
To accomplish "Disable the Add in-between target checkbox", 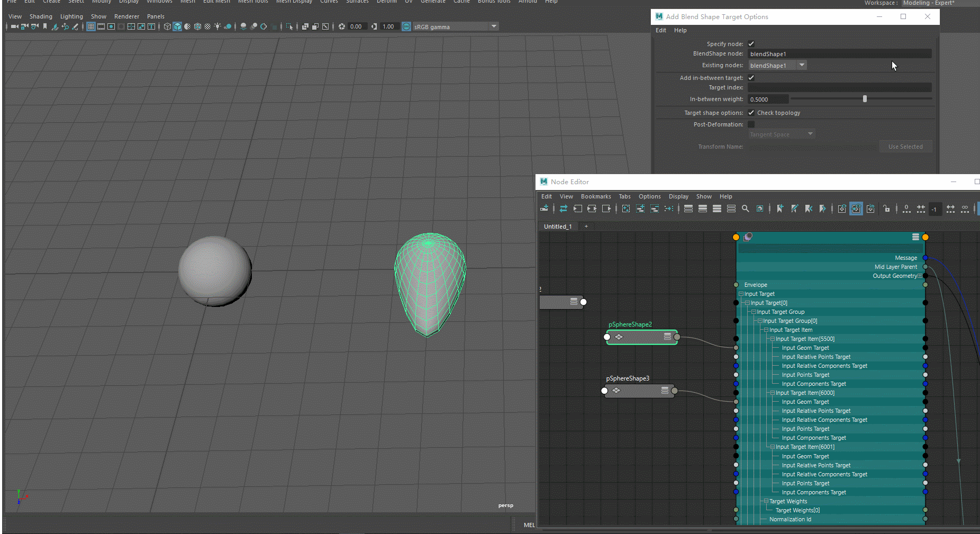I will click(x=751, y=77).
